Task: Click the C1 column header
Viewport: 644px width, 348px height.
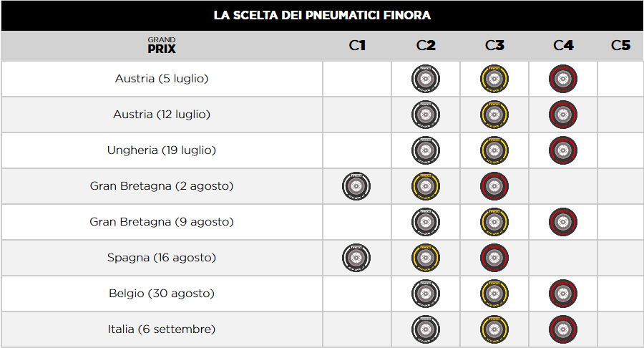Action: pyautogui.click(x=357, y=46)
